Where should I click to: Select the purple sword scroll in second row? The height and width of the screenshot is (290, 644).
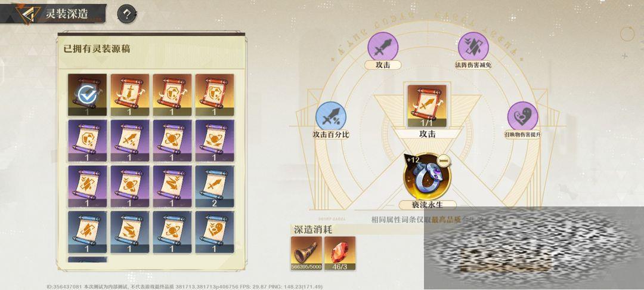[130, 140]
